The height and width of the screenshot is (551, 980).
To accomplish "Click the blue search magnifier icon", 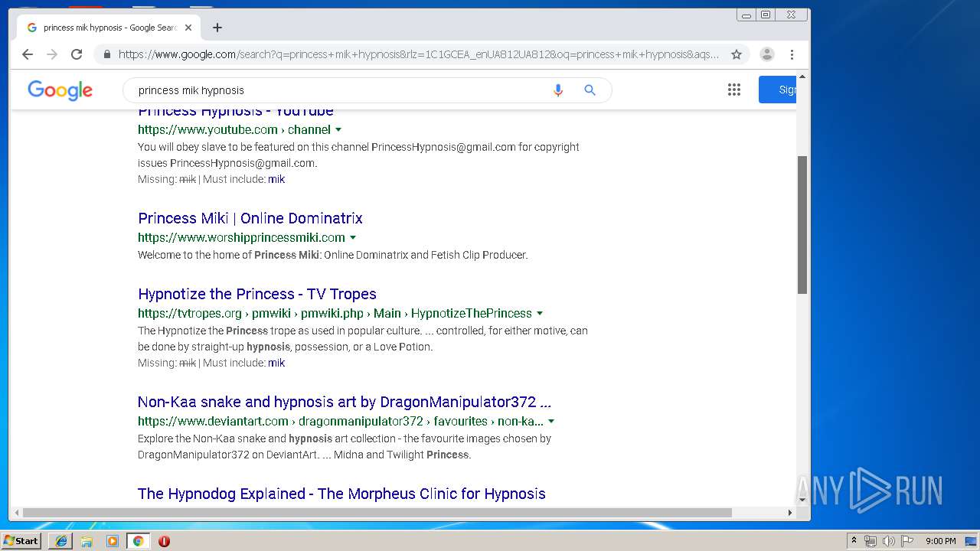I will point(590,90).
